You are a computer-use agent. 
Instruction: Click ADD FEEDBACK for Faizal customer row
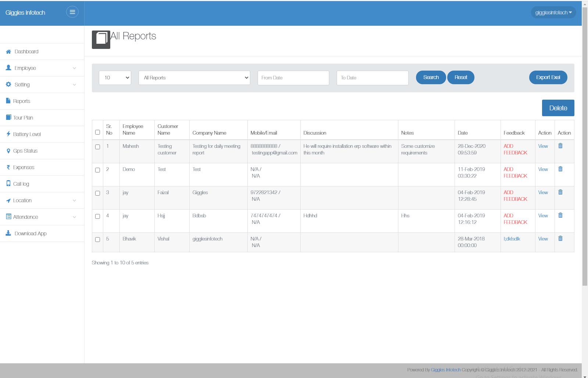[x=515, y=196]
